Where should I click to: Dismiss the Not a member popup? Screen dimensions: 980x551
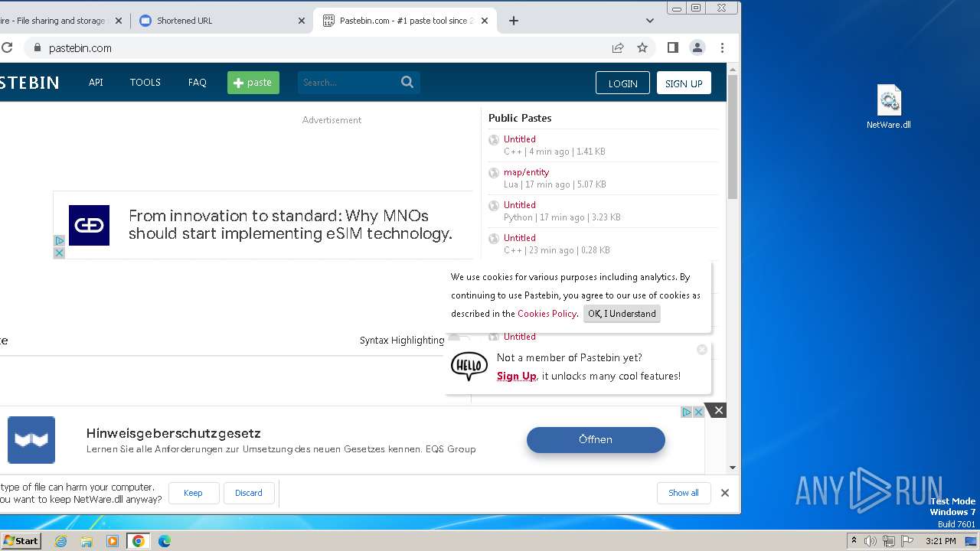(702, 350)
